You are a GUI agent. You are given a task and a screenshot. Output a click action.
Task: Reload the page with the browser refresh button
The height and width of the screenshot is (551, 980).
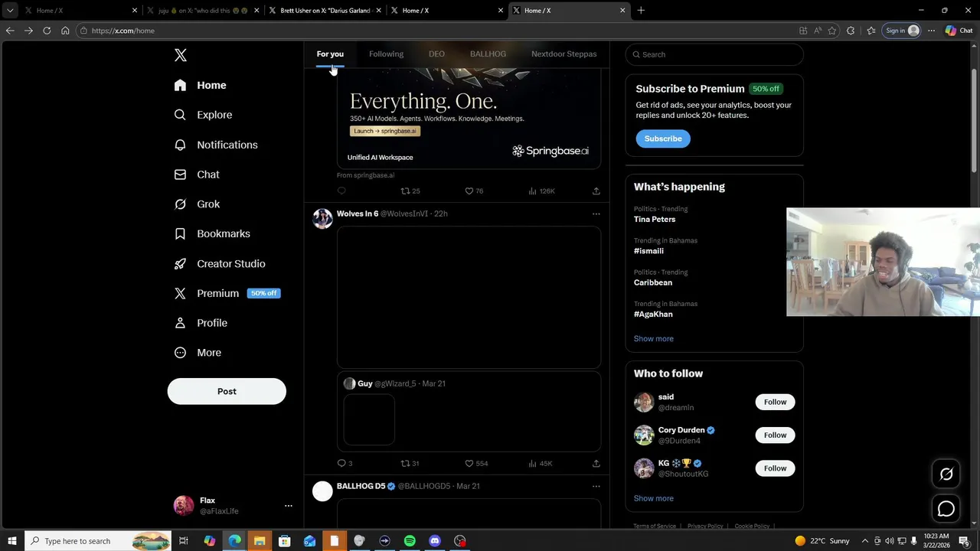(x=47, y=31)
